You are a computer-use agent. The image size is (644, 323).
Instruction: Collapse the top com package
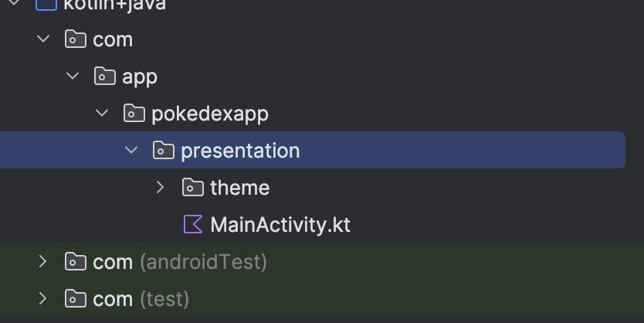pyautogui.click(x=43, y=39)
